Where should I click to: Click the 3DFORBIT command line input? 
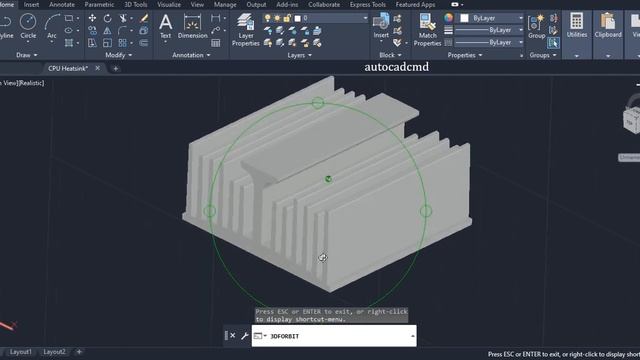point(334,336)
